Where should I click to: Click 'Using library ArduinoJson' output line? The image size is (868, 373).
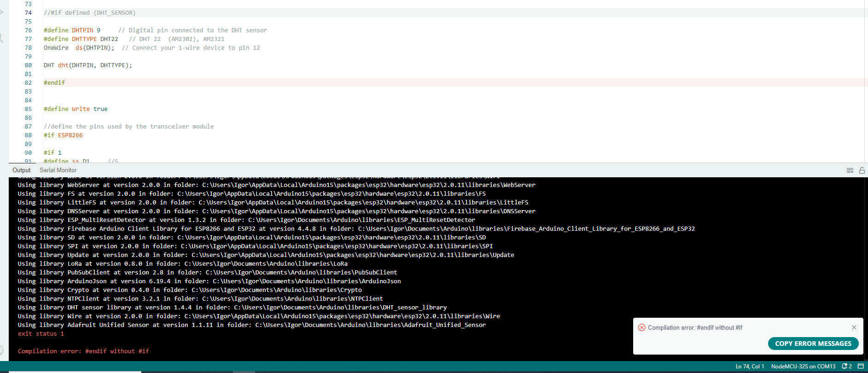pyautogui.click(x=210, y=281)
